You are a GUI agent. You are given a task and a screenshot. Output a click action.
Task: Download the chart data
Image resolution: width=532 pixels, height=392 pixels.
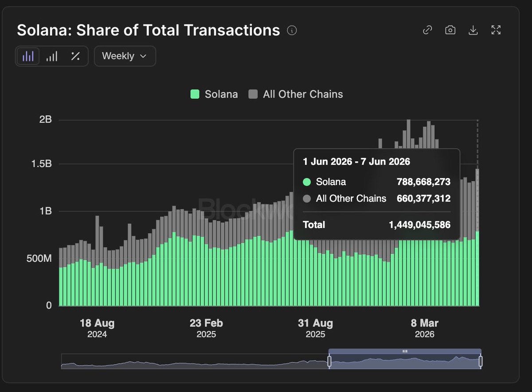tap(473, 30)
